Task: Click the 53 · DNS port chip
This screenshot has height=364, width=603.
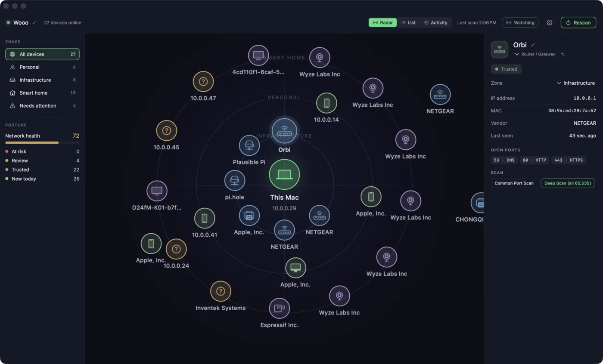Action: click(x=504, y=160)
